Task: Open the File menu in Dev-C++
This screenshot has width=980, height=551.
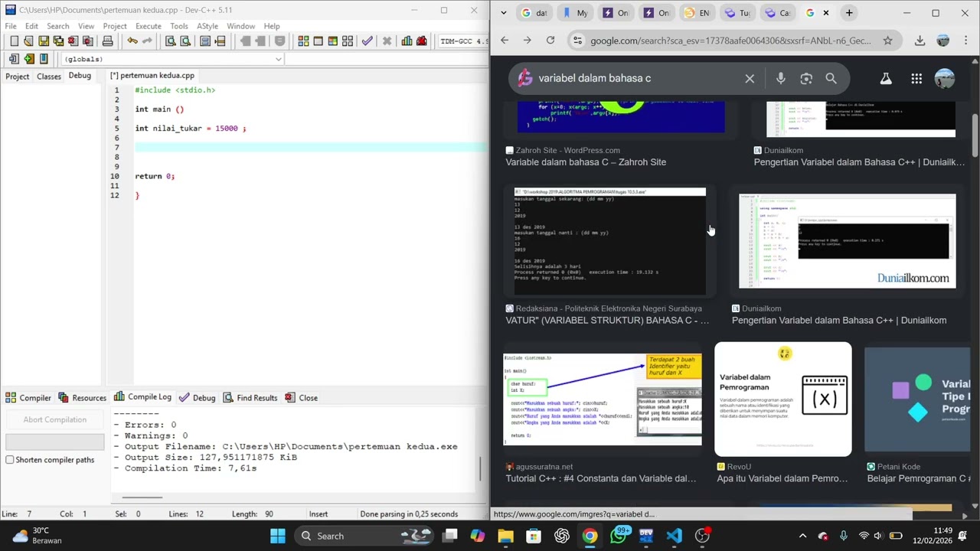Action: tap(11, 26)
